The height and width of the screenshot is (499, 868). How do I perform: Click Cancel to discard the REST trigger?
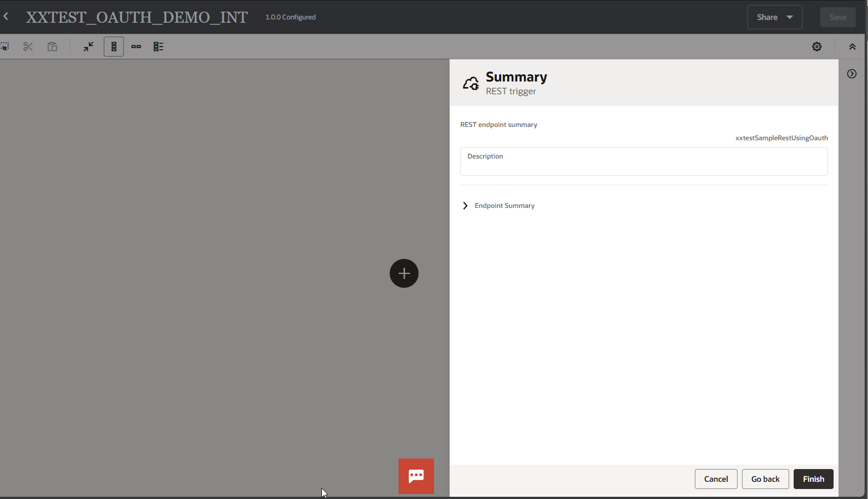pyautogui.click(x=716, y=478)
